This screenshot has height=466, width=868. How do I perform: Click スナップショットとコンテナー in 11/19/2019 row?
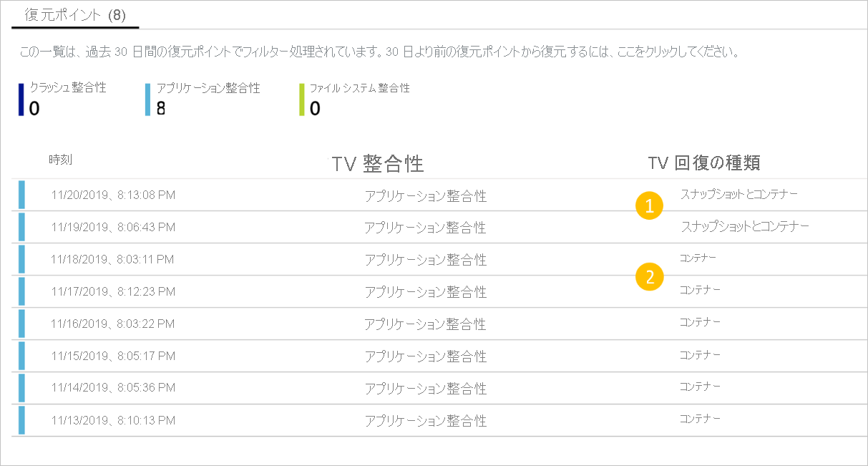[745, 226]
